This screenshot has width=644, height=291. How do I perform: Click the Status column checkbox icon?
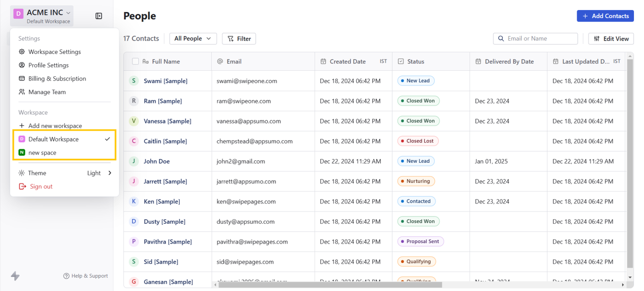coord(401,62)
